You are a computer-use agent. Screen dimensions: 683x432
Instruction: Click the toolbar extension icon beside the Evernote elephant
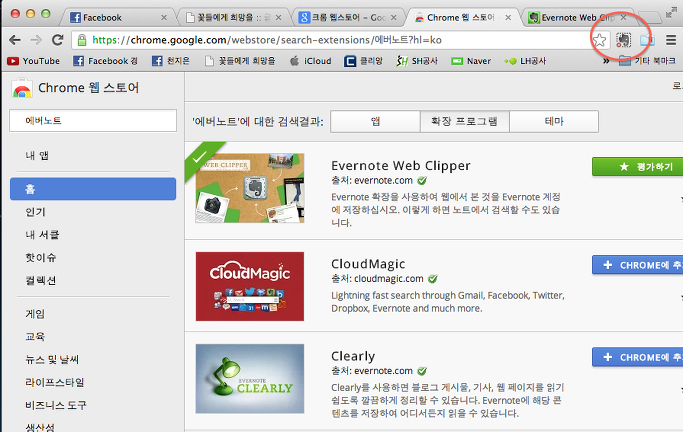pyautogui.click(x=647, y=40)
